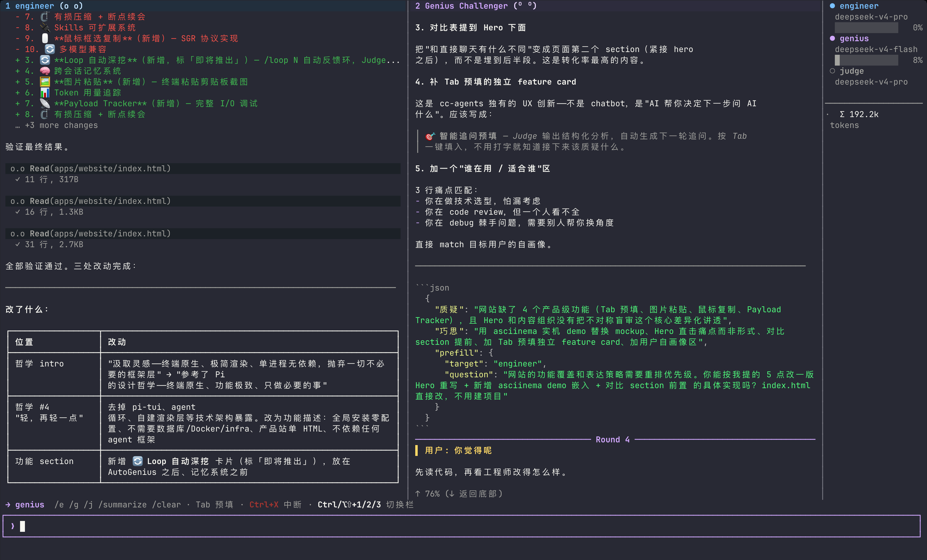Click the '哲学 intro' table cell
927x560 pixels.
click(40, 363)
